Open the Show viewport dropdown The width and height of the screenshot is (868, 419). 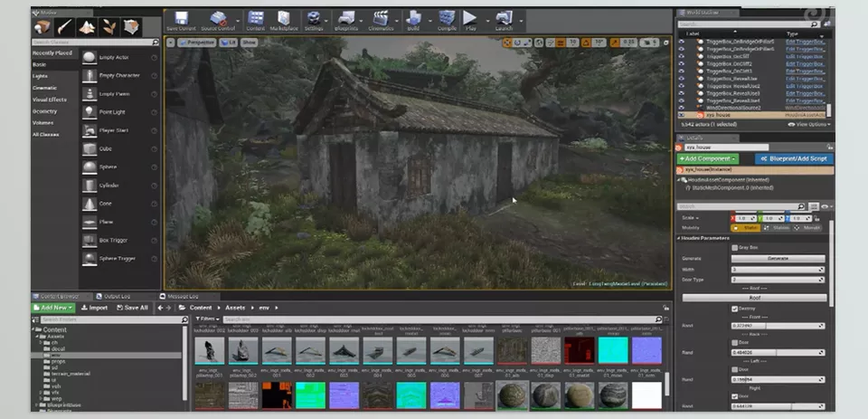click(250, 43)
